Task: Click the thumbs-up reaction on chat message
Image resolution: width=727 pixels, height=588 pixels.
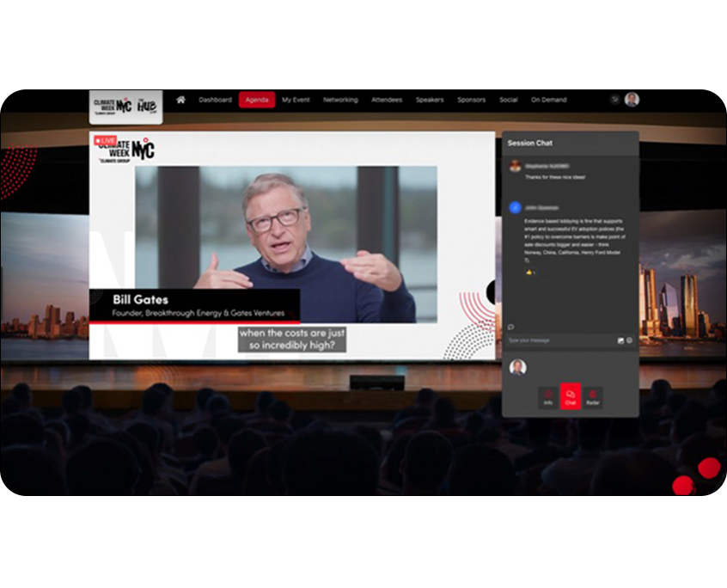Action: tap(530, 272)
